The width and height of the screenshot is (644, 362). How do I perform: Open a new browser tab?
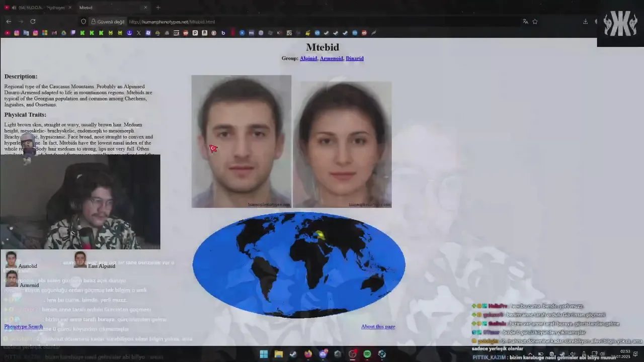(x=158, y=8)
